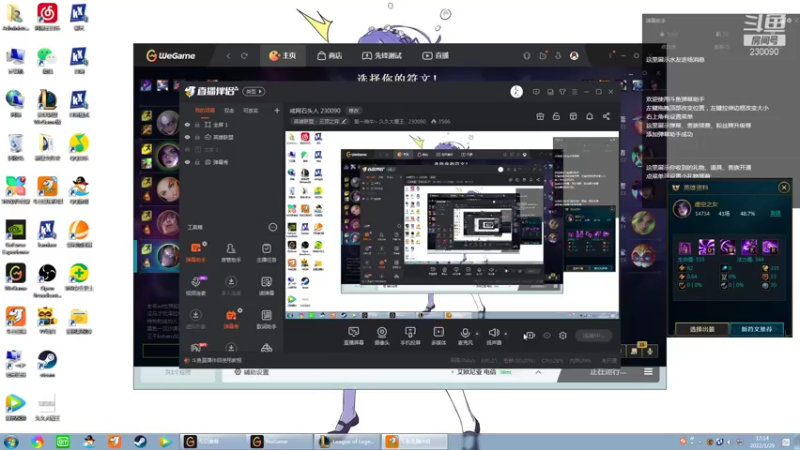Switch to WeGame 直播 tab
This screenshot has width=800, height=450.
(x=435, y=56)
